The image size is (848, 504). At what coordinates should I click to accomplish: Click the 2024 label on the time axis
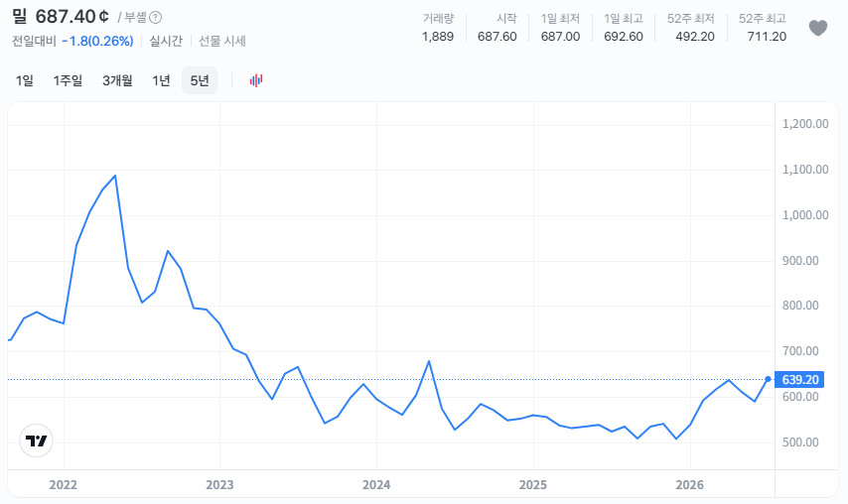pos(376,484)
